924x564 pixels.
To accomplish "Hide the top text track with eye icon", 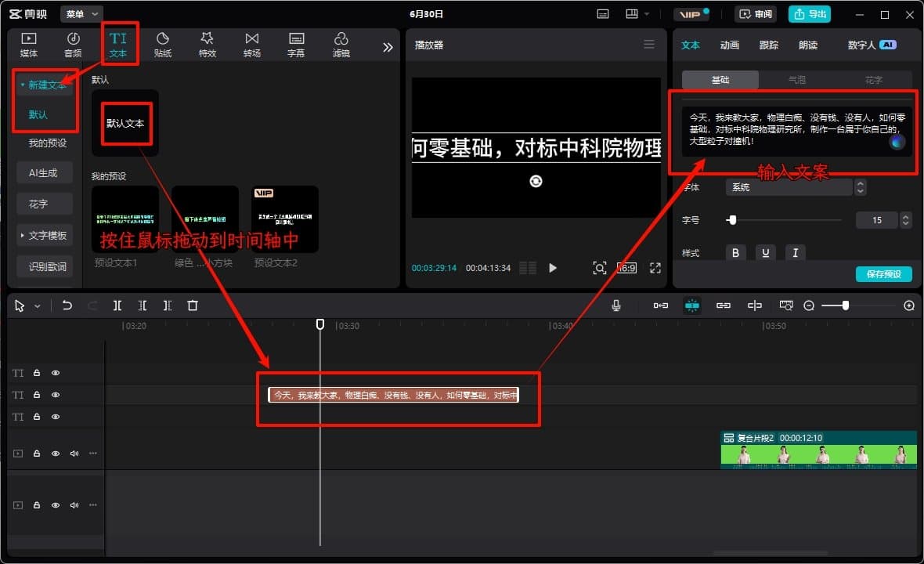I will (56, 374).
